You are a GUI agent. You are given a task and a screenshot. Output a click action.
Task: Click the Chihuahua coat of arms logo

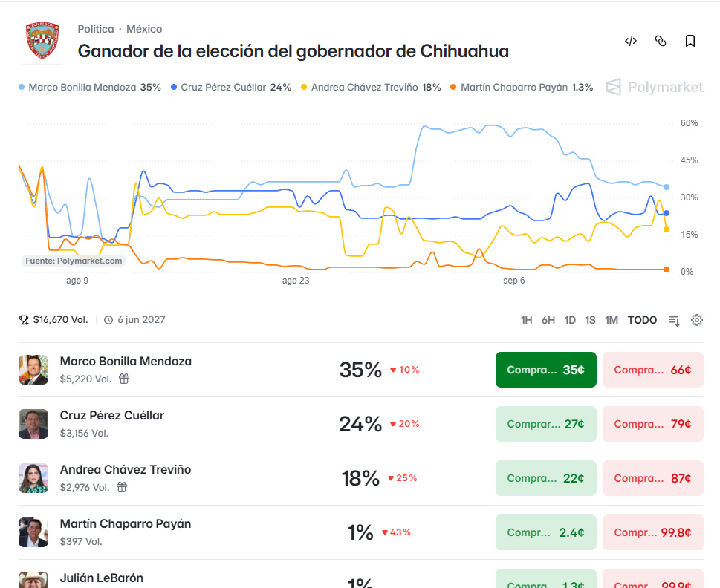[x=42, y=40]
